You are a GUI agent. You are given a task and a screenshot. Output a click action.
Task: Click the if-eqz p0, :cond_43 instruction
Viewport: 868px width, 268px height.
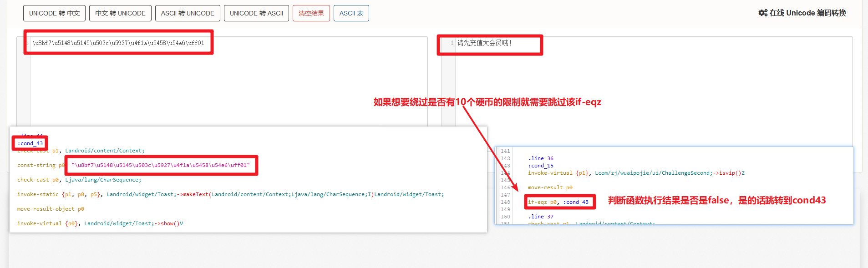click(x=558, y=202)
